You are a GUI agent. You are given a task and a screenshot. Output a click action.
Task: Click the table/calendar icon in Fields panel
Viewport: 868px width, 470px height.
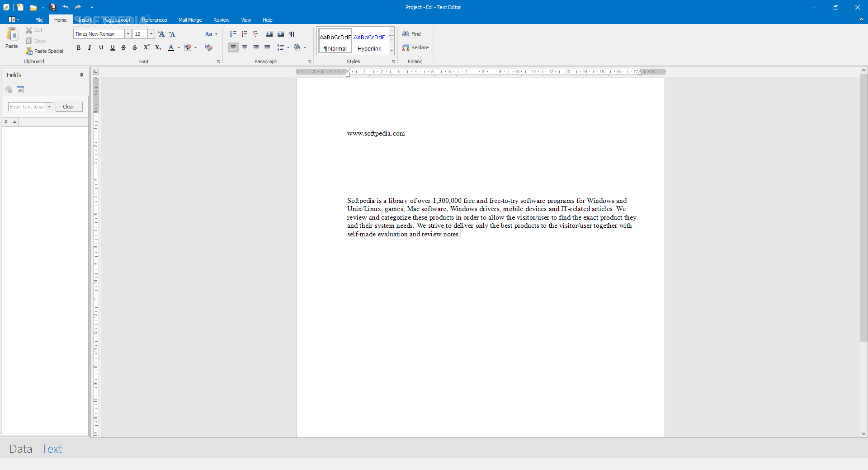tap(20, 89)
